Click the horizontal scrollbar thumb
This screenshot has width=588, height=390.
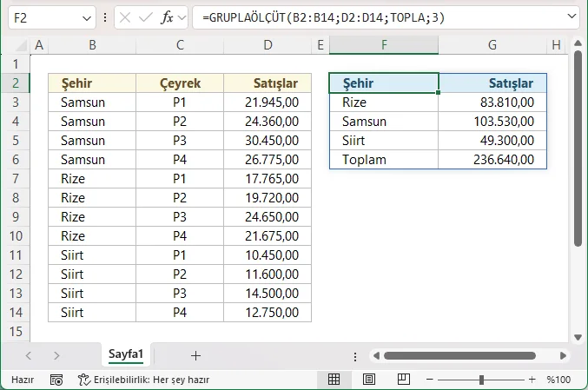pyautogui.click(x=459, y=355)
